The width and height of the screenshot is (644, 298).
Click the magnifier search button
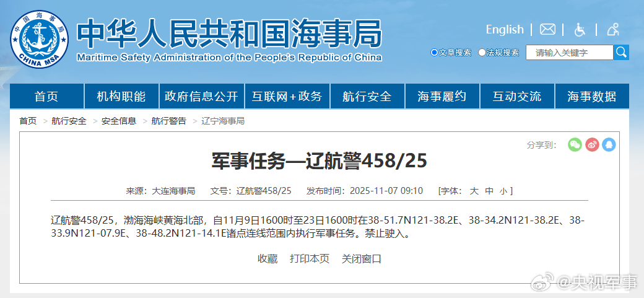click(621, 53)
